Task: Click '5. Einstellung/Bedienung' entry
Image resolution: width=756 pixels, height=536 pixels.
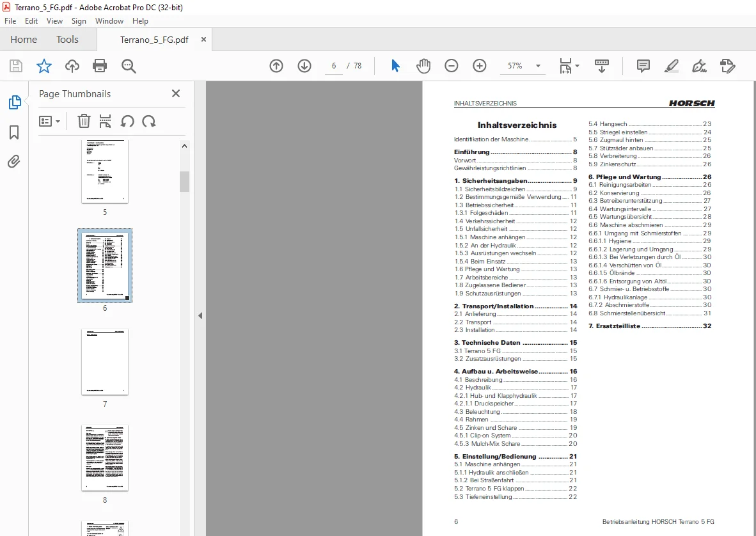Action: tap(515, 457)
